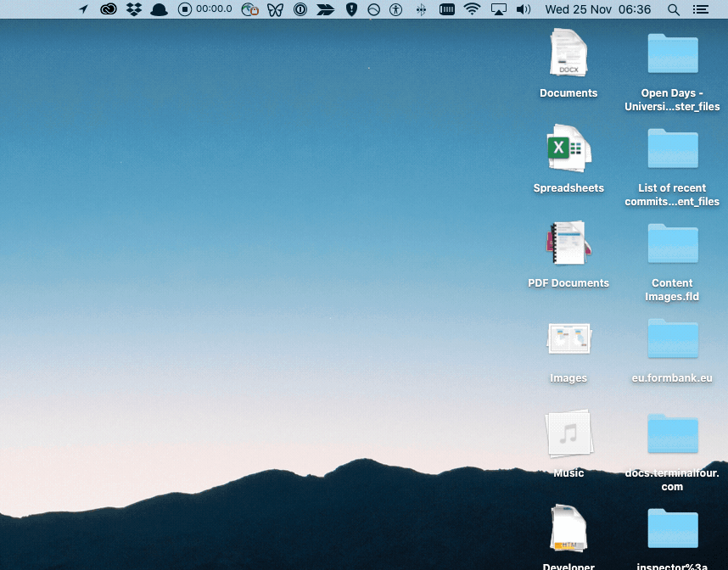Mute sound via the speaker icon
The height and width of the screenshot is (570, 728).
point(524,9)
